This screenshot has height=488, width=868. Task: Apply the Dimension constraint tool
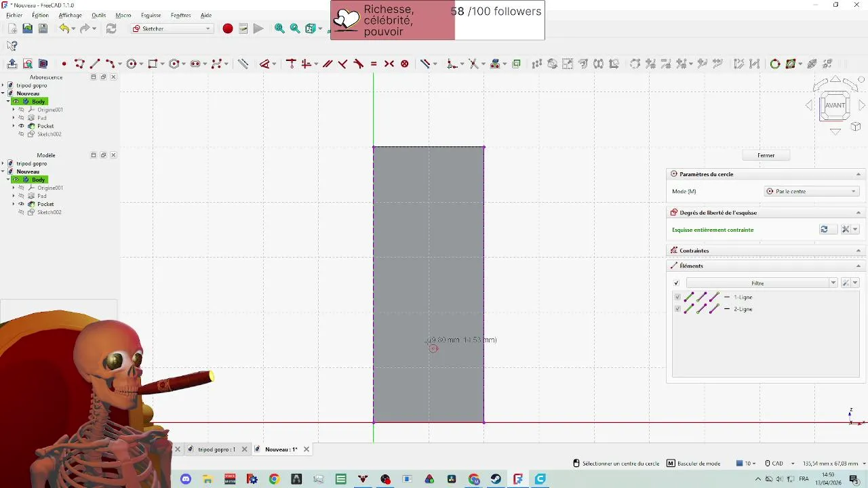click(x=264, y=64)
